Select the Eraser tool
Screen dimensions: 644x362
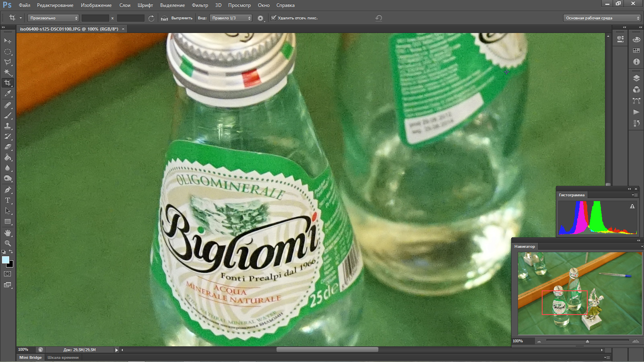8,147
